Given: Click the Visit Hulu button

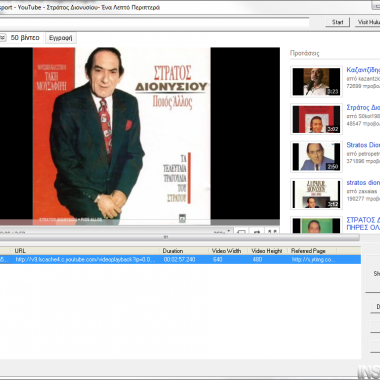Looking at the screenshot, I should point(368,22).
